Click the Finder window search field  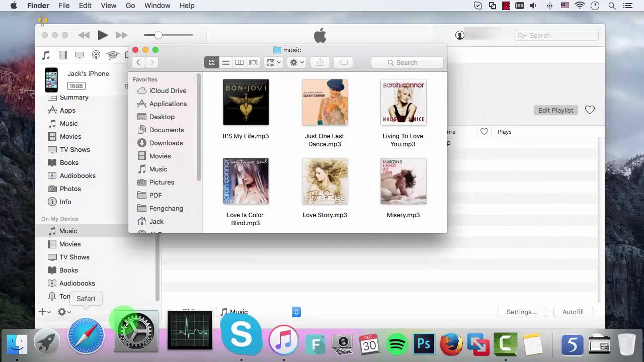(x=407, y=62)
